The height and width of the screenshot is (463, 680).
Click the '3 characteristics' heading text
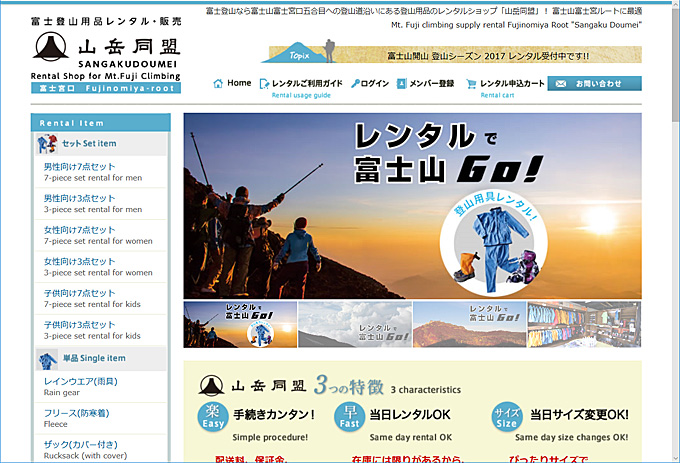(x=425, y=390)
